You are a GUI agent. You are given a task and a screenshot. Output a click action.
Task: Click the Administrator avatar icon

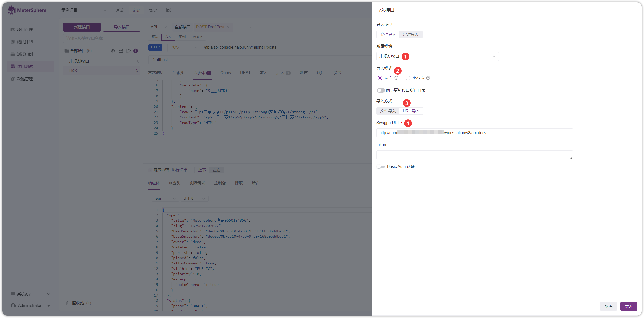(13, 306)
